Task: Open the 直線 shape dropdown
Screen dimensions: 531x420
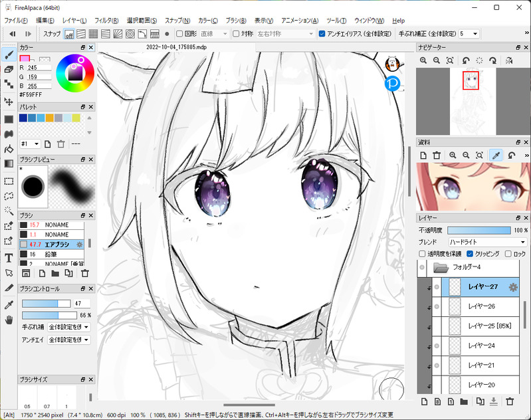Action: tap(214, 34)
